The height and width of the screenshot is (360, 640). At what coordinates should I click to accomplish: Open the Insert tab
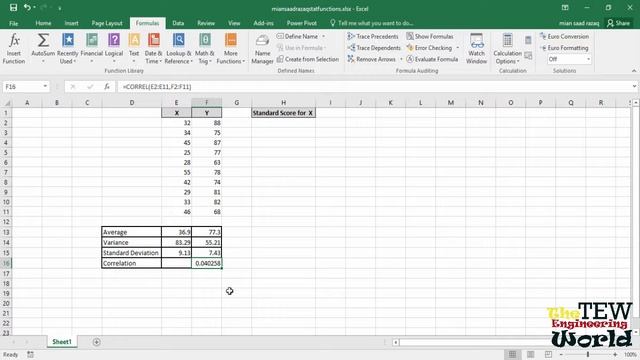pos(71,23)
